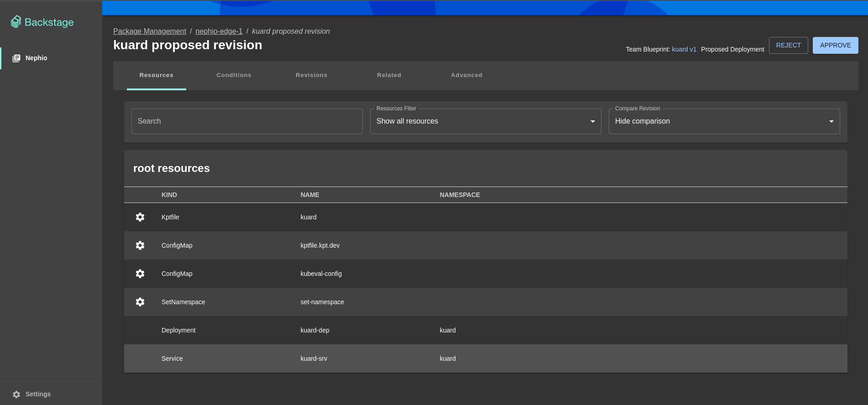Click kuard namespace in Deployment row

coord(448,330)
